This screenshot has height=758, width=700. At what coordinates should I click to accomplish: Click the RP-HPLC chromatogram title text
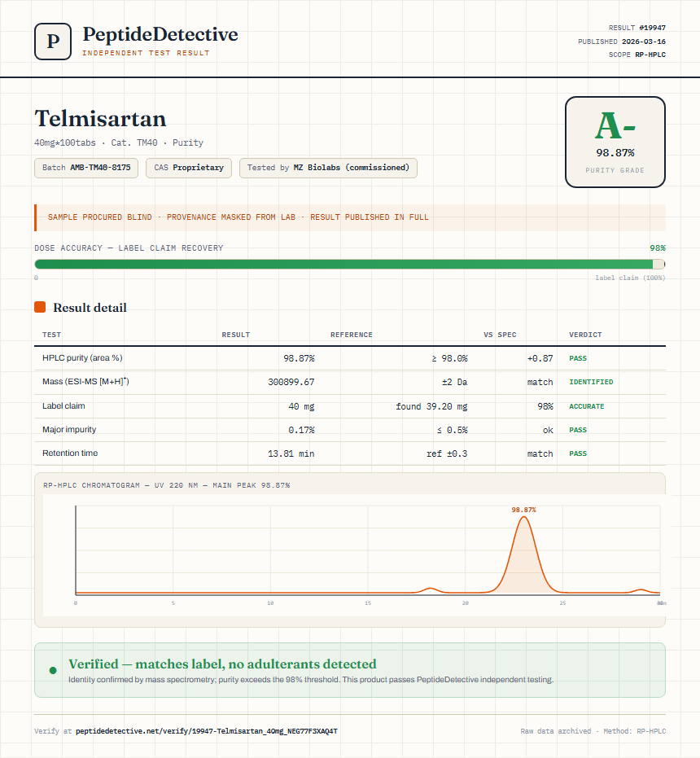(x=166, y=485)
